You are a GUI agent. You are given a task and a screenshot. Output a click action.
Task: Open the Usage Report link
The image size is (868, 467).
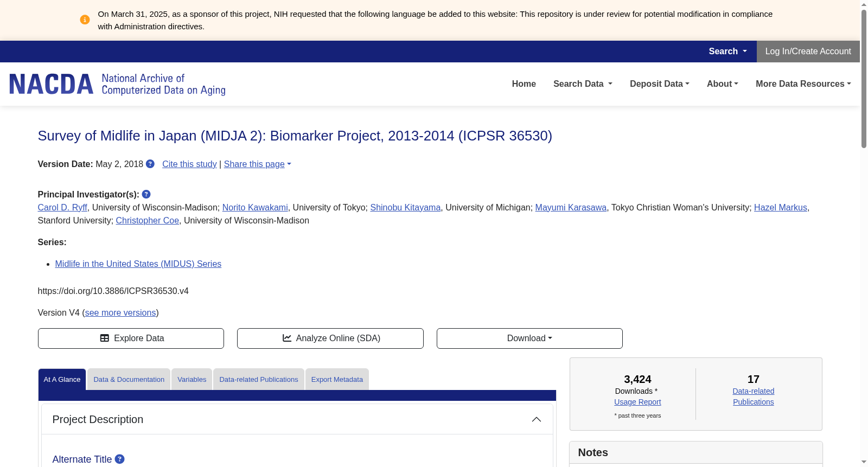(637, 402)
